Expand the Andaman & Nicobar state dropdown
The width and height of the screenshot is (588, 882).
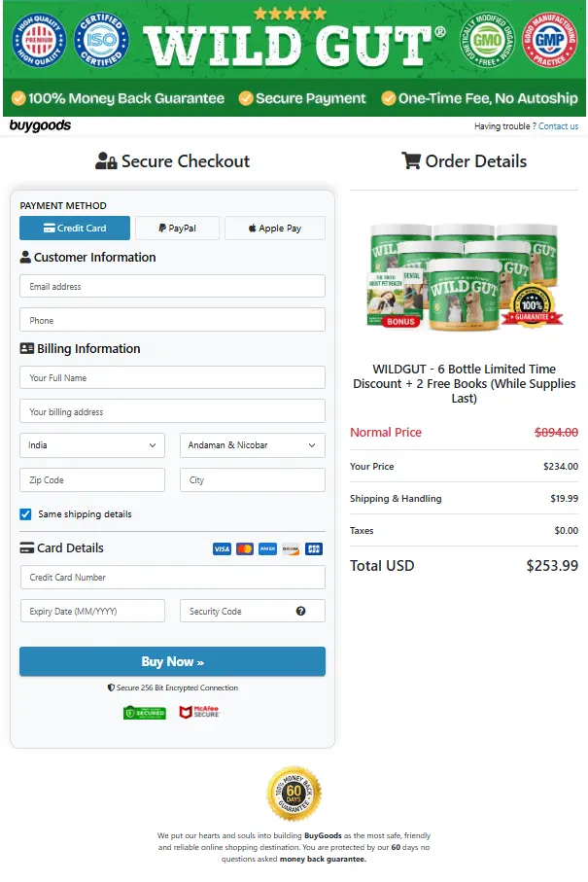pos(253,445)
